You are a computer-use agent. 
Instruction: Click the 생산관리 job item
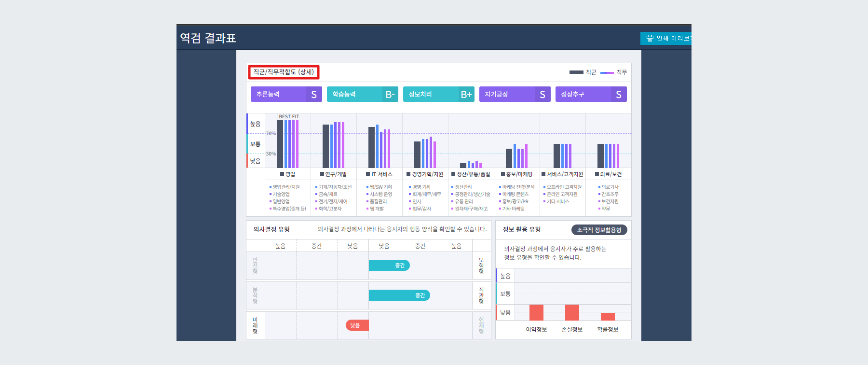[x=462, y=187]
